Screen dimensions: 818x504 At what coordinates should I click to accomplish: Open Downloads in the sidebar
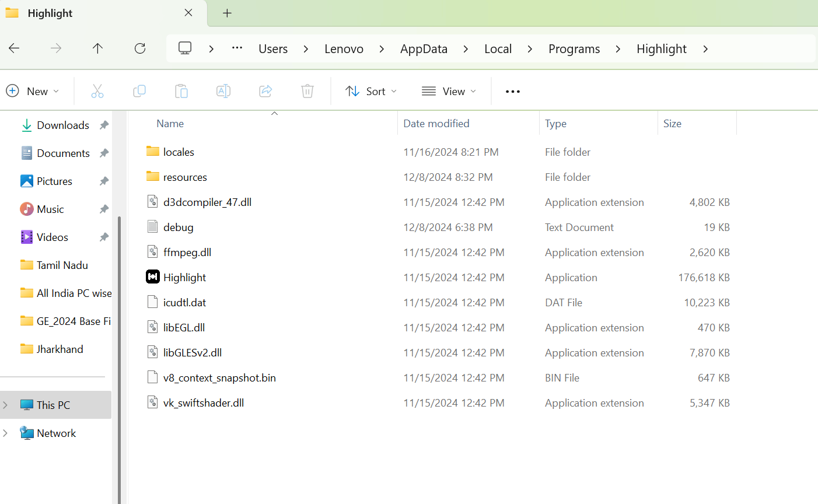(57, 125)
